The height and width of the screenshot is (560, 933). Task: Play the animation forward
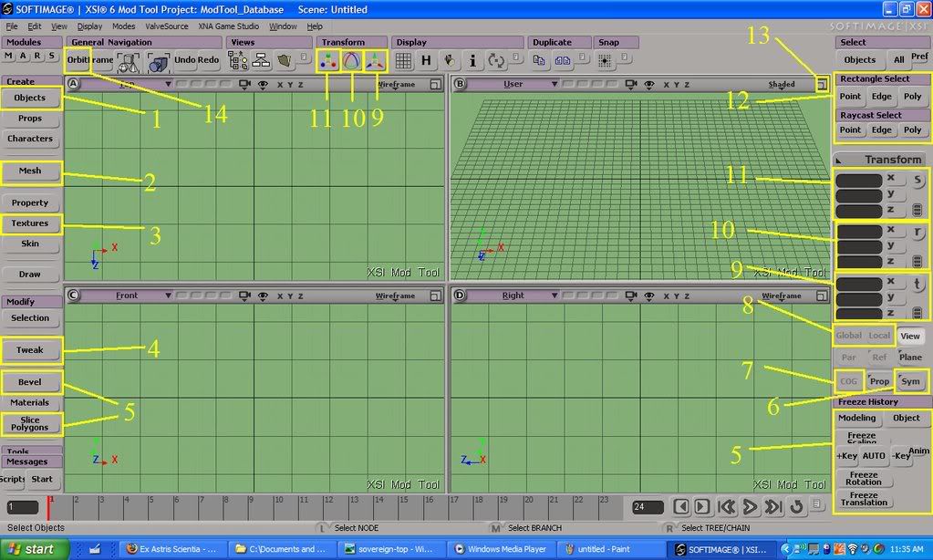click(x=750, y=507)
